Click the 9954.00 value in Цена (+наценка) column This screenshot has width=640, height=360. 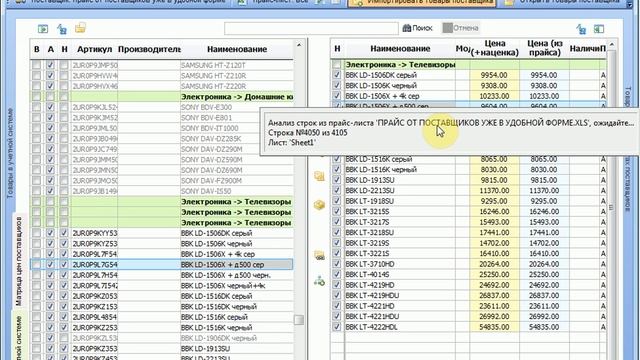click(494, 75)
